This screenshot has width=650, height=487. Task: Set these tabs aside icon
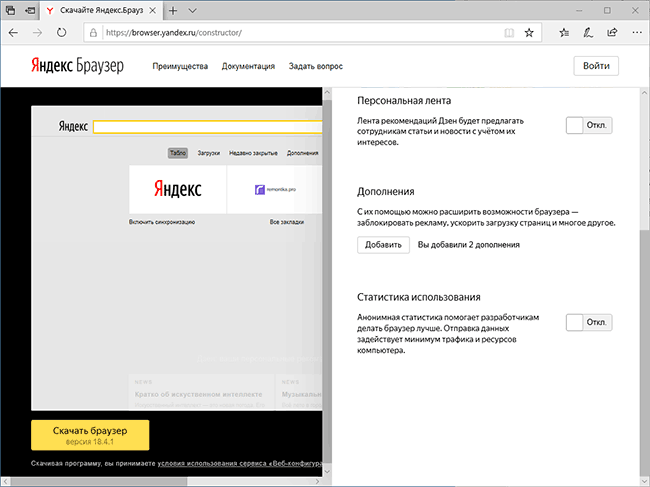(30, 10)
